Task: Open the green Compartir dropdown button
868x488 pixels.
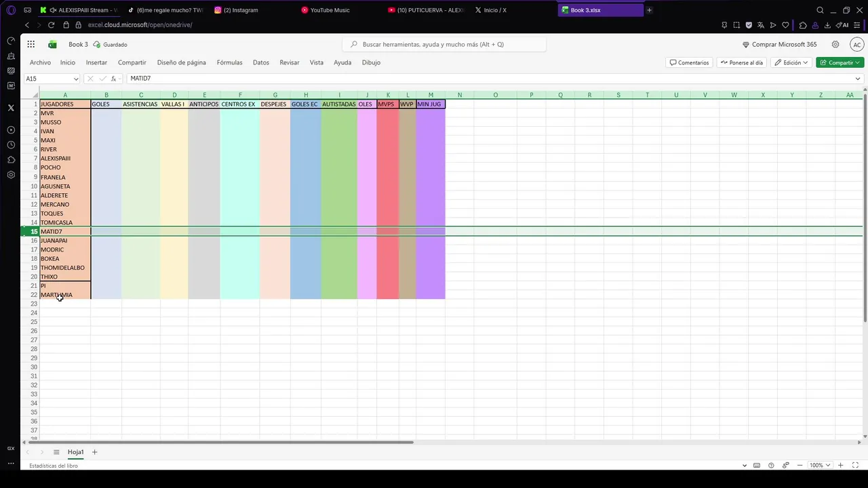Action: (x=840, y=62)
